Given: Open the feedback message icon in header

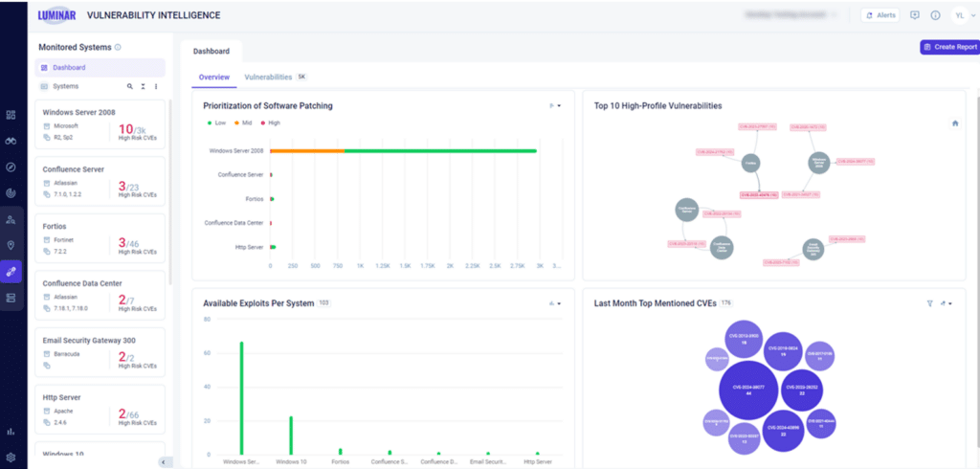Looking at the screenshot, I should [x=915, y=15].
